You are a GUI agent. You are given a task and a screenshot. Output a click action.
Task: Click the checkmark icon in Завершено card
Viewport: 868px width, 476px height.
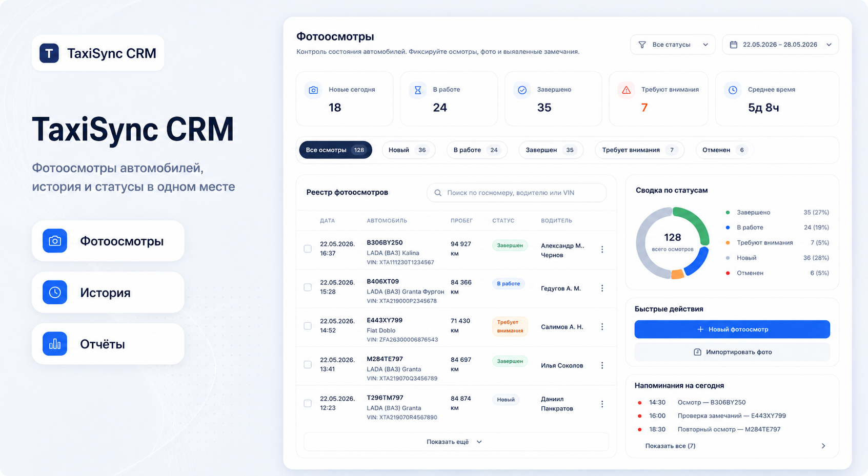[522, 90]
